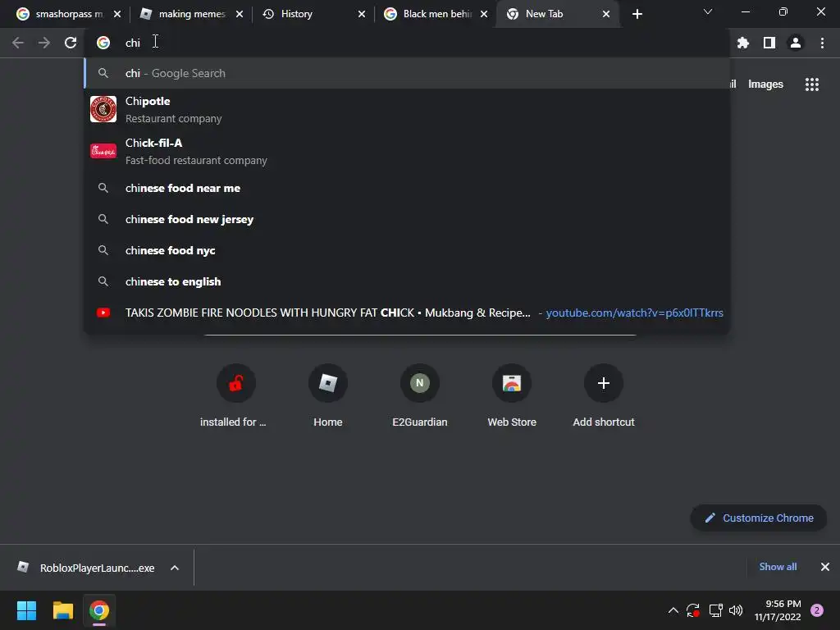Click the forward navigation arrow
Image resolution: width=840 pixels, height=630 pixels.
pos(44,43)
